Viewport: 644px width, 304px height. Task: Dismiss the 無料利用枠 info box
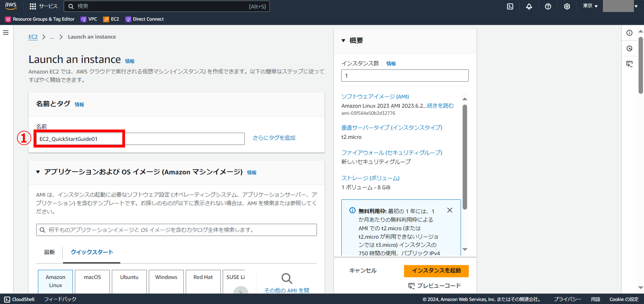450,210
